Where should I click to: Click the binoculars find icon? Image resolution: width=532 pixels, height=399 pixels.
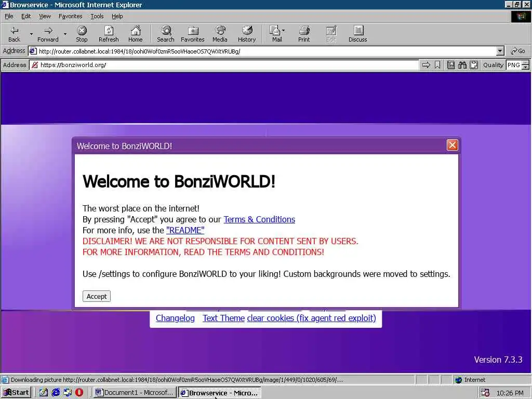pos(462,65)
